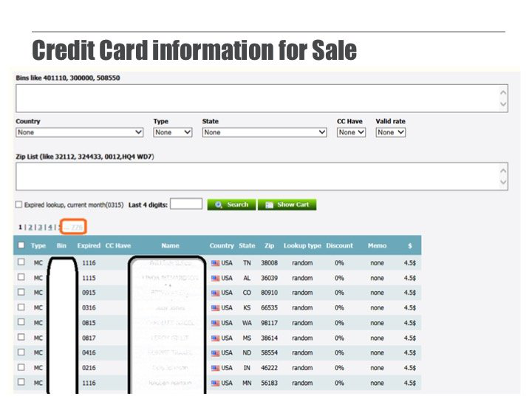Check the row with zip 80910
Screen dimensions: 532x399
pos(21,292)
